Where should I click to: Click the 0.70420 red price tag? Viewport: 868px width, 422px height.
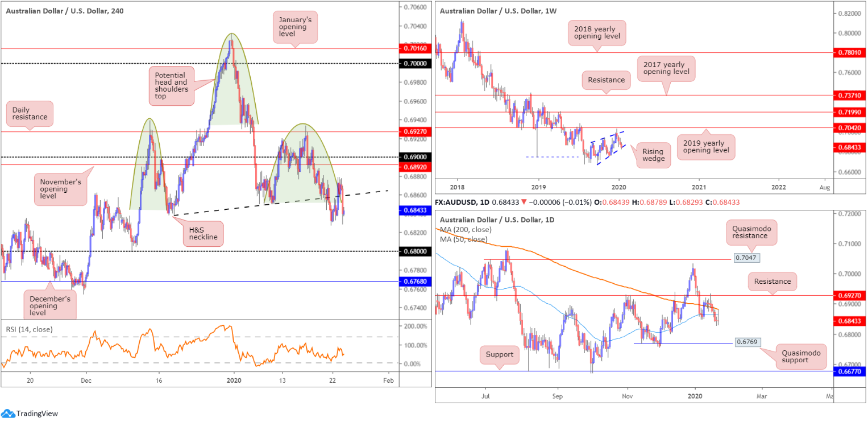pyautogui.click(x=850, y=128)
